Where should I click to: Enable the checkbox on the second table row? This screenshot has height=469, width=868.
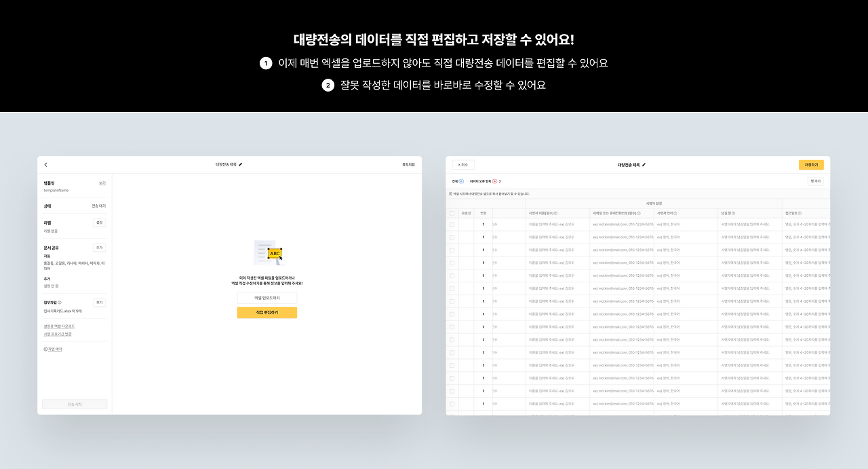tap(451, 236)
